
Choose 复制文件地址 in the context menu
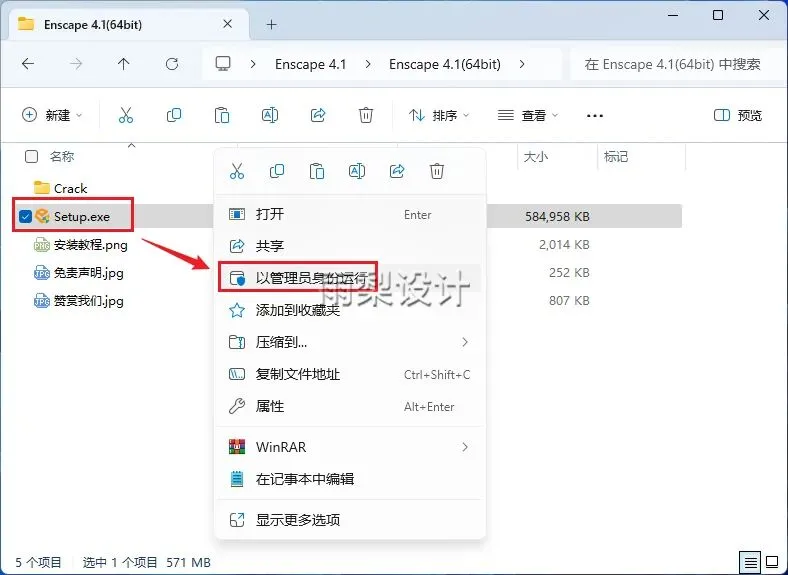(x=350, y=374)
